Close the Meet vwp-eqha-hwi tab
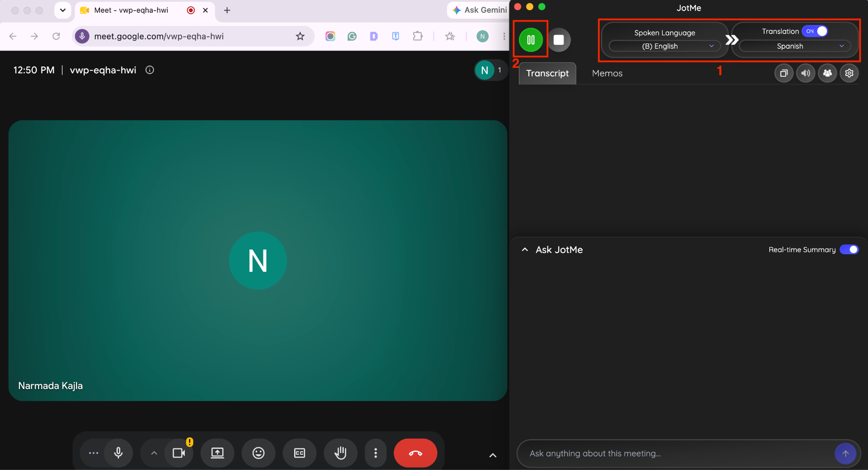This screenshot has height=470, width=868. (205, 10)
